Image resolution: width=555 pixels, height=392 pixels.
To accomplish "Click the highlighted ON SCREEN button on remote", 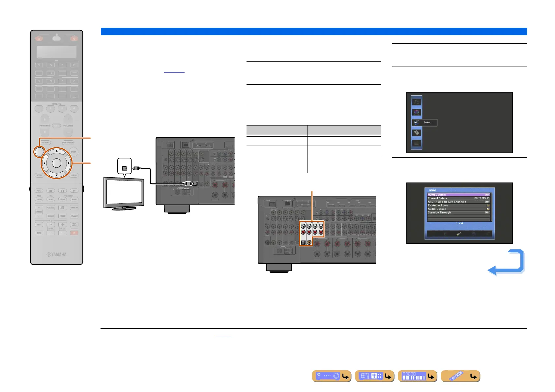I will [39, 152].
